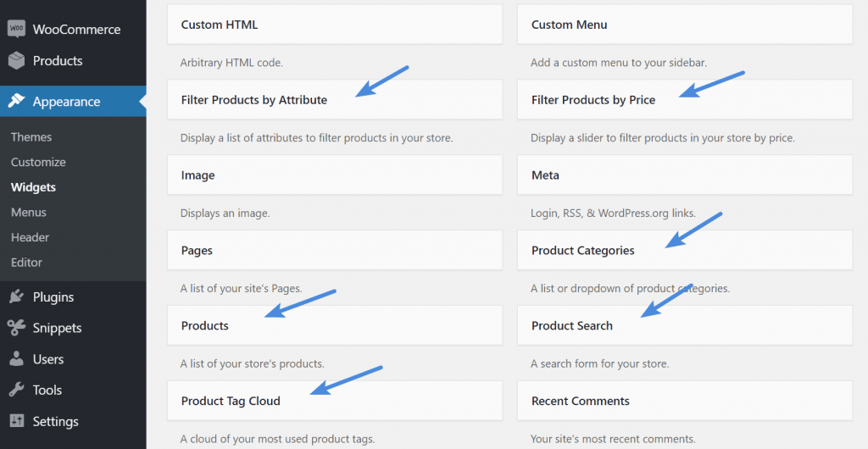
Task: Click the Plugins plug icon
Action: (x=17, y=297)
